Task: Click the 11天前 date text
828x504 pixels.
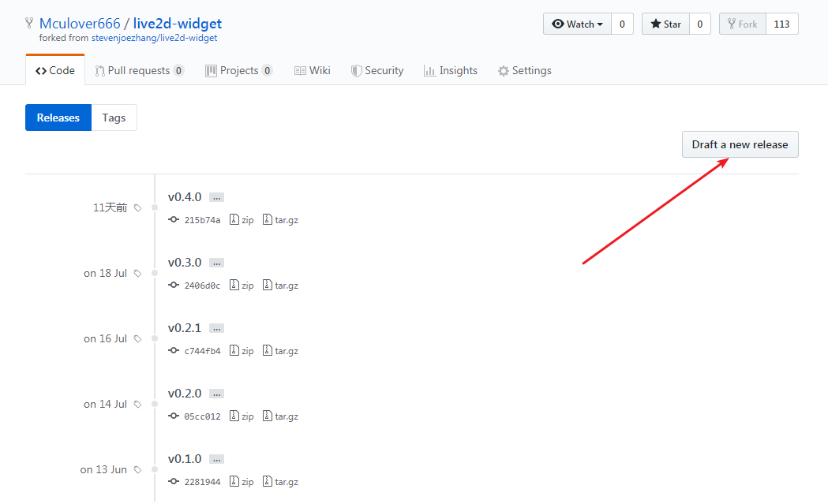Action: point(110,207)
